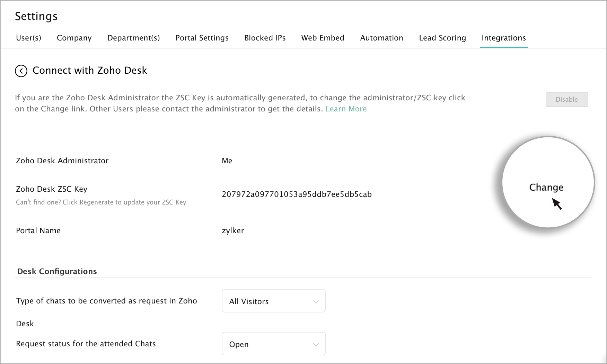Click the back arrow circle icon
The height and width of the screenshot is (364, 607).
[x=21, y=71]
